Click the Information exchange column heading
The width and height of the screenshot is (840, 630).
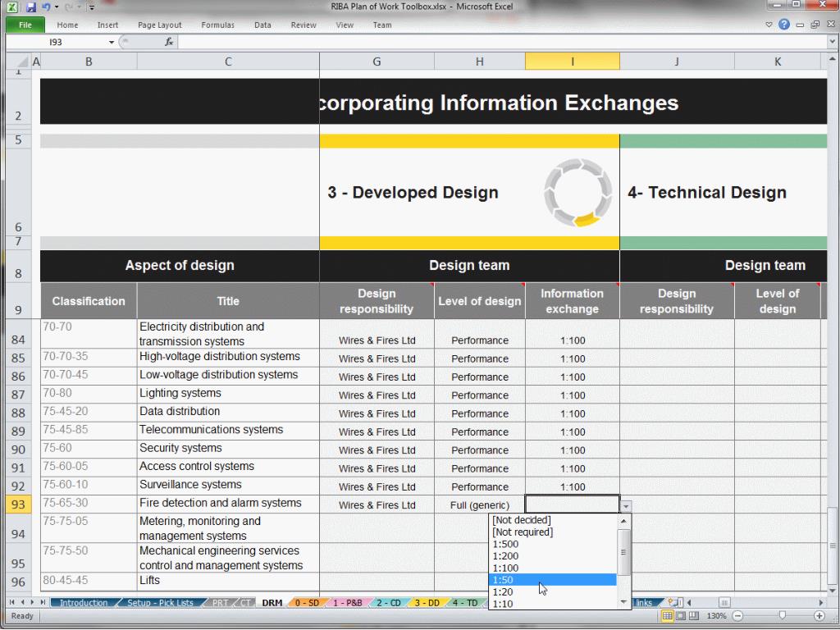click(x=572, y=301)
